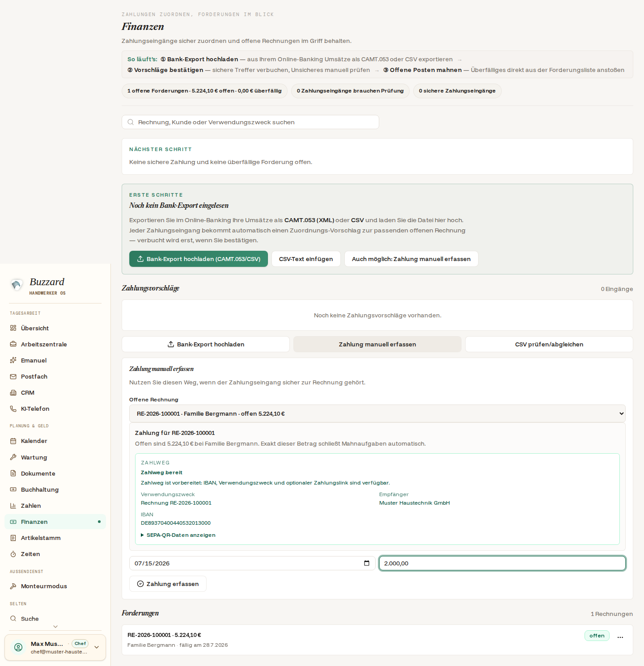Click checkmark icon on Zahlung erfassen button

(140, 584)
